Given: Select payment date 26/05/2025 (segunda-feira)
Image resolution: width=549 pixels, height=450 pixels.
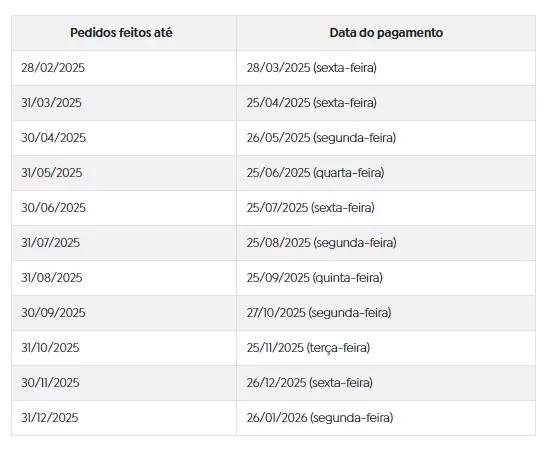Looking at the screenshot, I should (386, 138).
